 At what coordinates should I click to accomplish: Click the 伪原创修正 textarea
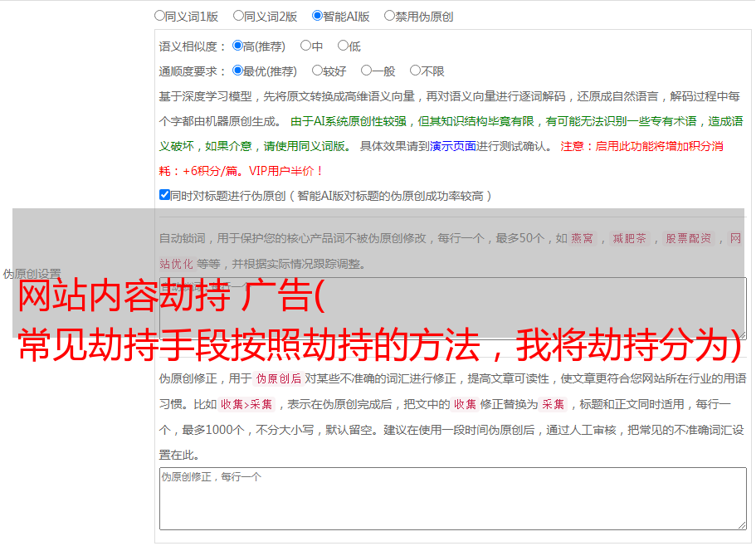453,499
